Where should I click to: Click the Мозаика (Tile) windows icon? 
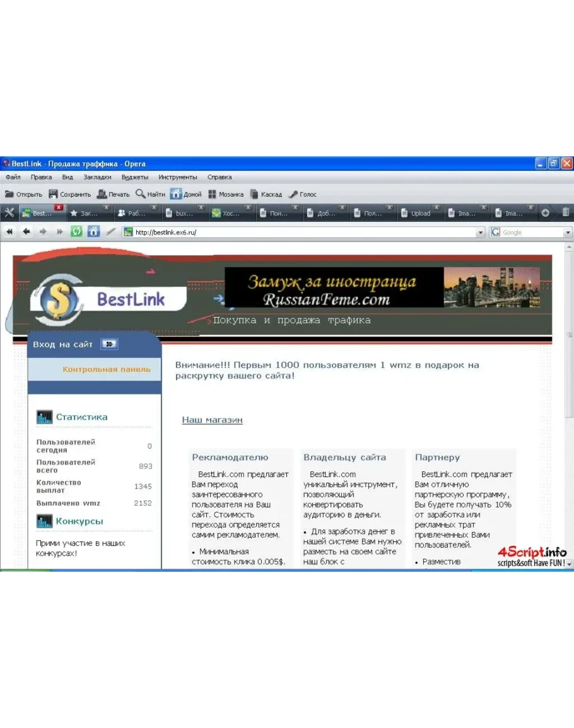213,194
